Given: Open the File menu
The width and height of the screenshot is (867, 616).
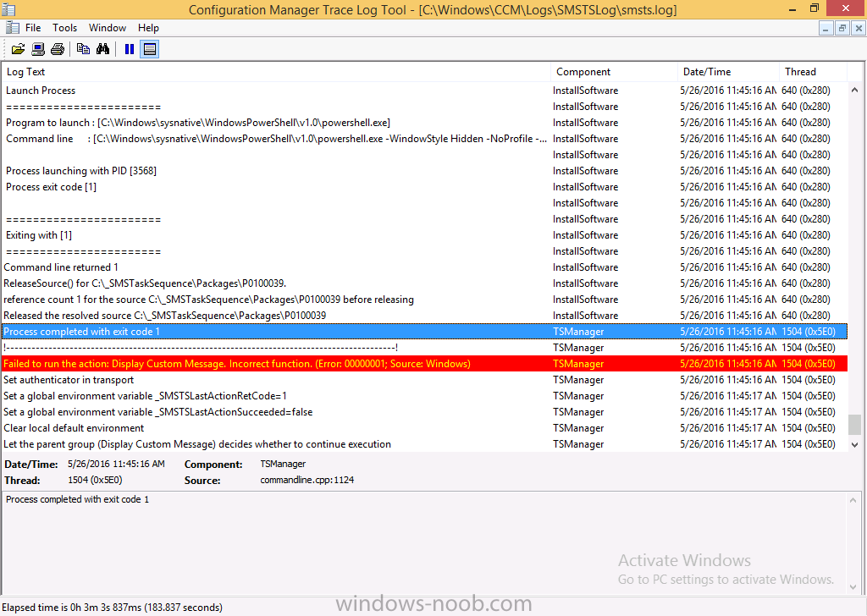Looking at the screenshot, I should point(33,28).
